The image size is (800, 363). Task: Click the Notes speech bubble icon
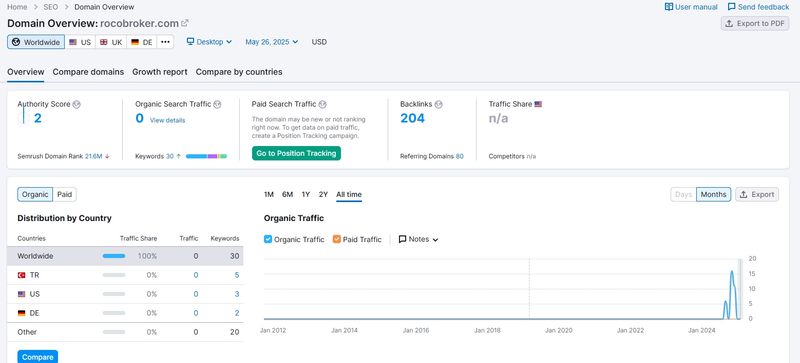[x=403, y=239]
